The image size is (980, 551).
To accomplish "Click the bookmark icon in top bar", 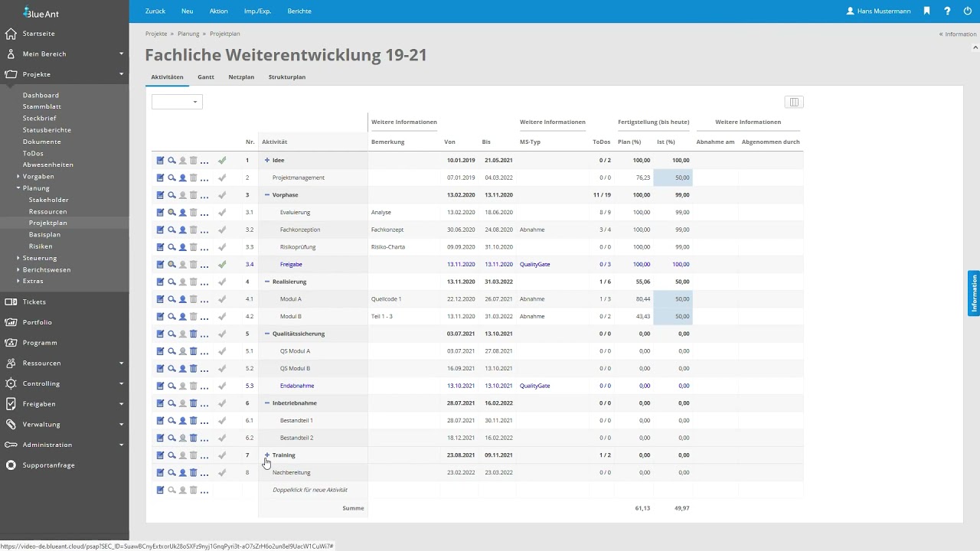I will (x=926, y=11).
